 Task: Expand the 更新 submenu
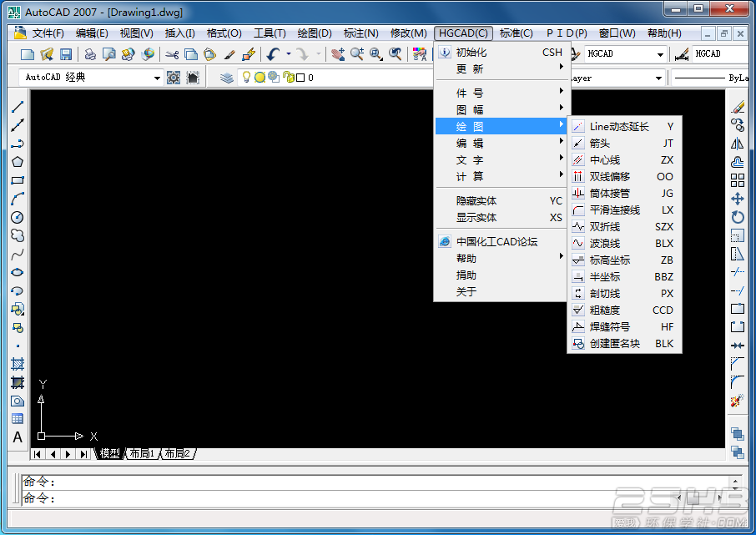[x=500, y=69]
